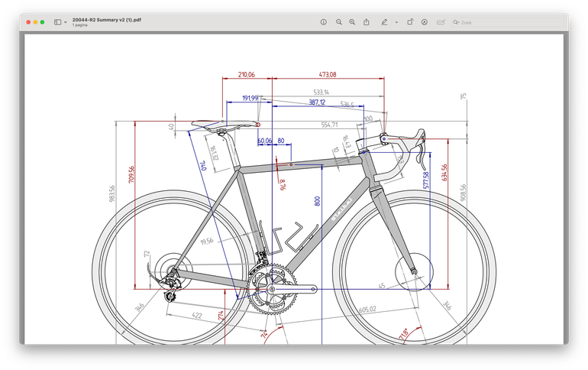Image resolution: width=588 pixels, height=370 pixels.
Task: Click the '1 pagina' subtitle
Action: tap(80, 25)
